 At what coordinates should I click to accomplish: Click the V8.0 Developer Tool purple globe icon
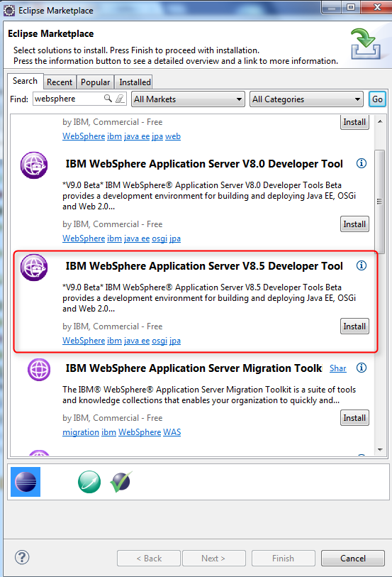(x=34, y=165)
